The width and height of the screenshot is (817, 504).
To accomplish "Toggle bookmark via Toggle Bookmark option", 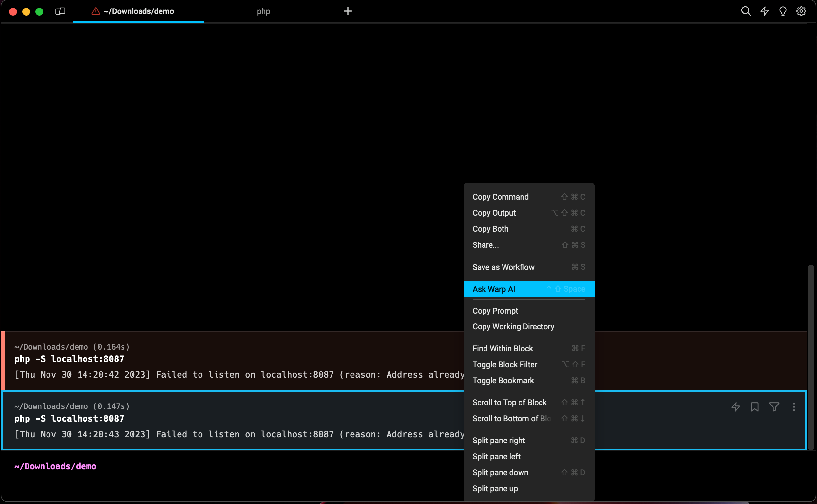I will (x=503, y=380).
